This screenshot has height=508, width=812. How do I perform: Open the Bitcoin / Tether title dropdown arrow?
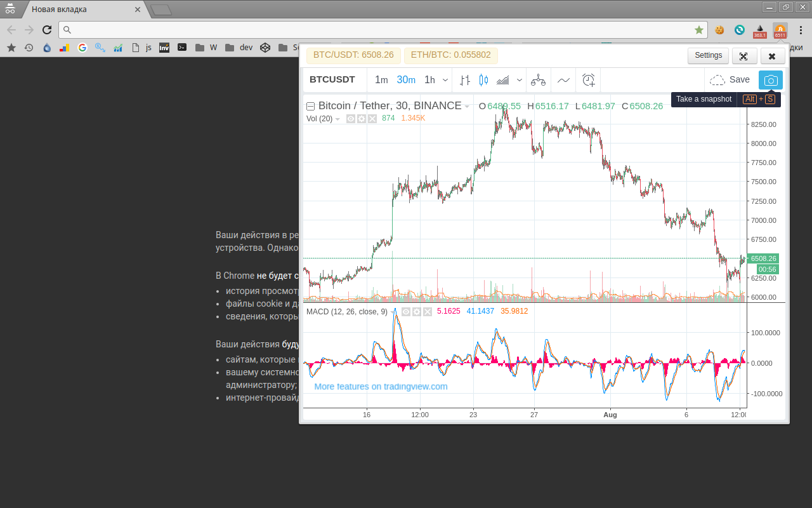(467, 107)
